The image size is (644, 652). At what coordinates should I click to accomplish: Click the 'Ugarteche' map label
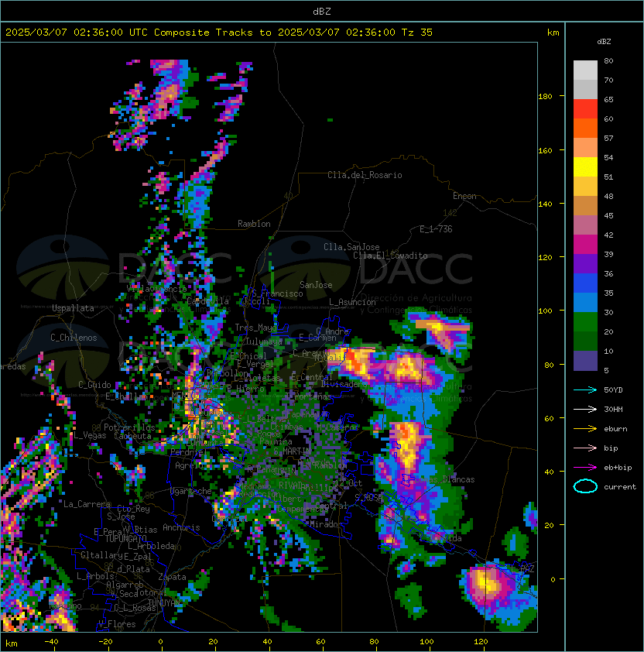pos(191,491)
